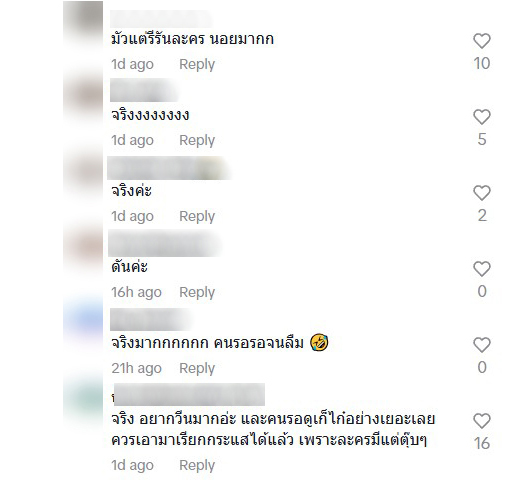
Task: Reply to the 21h ago comment
Action: [197, 368]
